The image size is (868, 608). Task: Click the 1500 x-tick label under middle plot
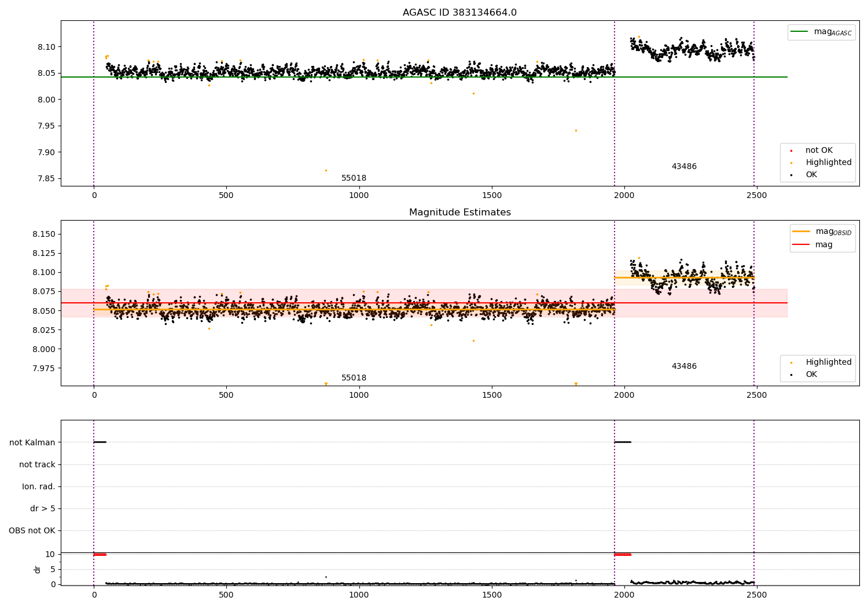pos(491,395)
